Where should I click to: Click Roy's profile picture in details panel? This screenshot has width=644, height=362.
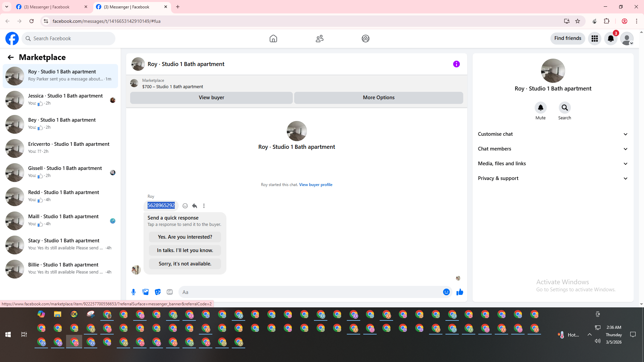pyautogui.click(x=553, y=71)
